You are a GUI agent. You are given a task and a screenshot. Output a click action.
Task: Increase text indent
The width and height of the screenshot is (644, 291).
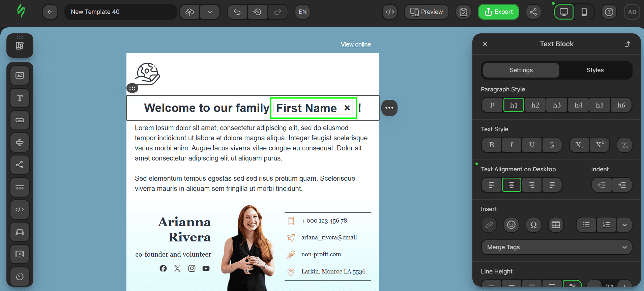tap(622, 185)
